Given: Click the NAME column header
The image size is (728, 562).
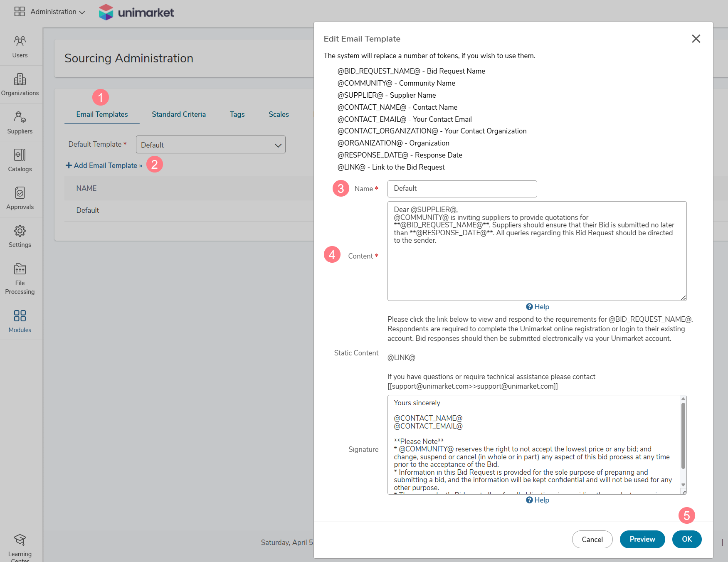Looking at the screenshot, I should [86, 188].
